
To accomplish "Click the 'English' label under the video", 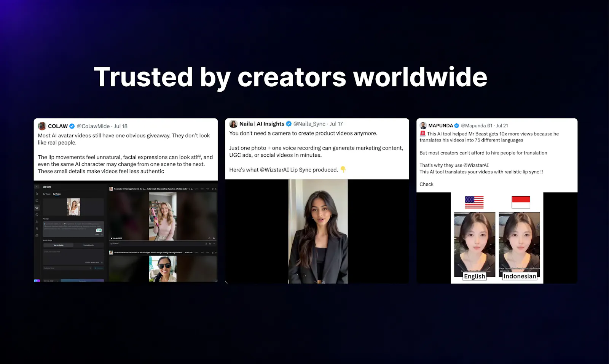I will (475, 277).
